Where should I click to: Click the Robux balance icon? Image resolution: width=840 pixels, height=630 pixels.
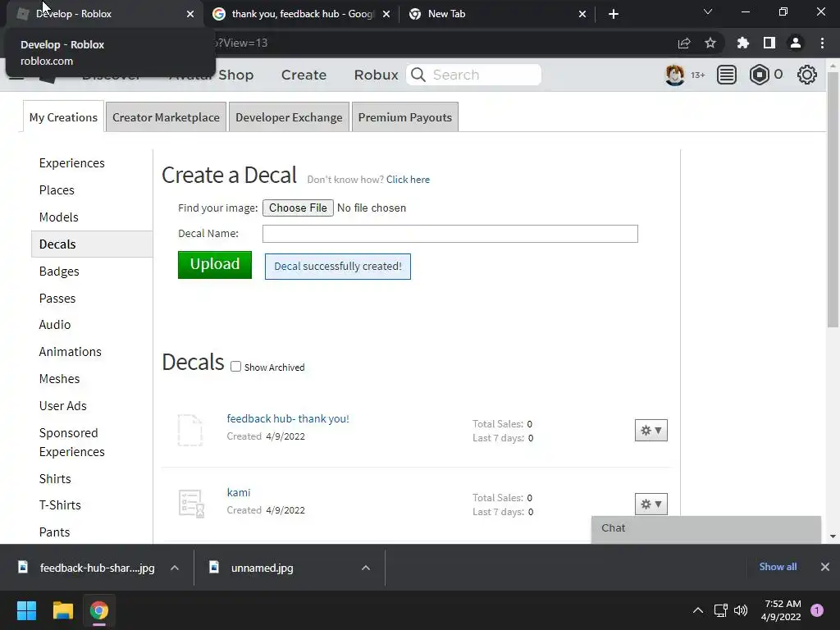coord(759,75)
